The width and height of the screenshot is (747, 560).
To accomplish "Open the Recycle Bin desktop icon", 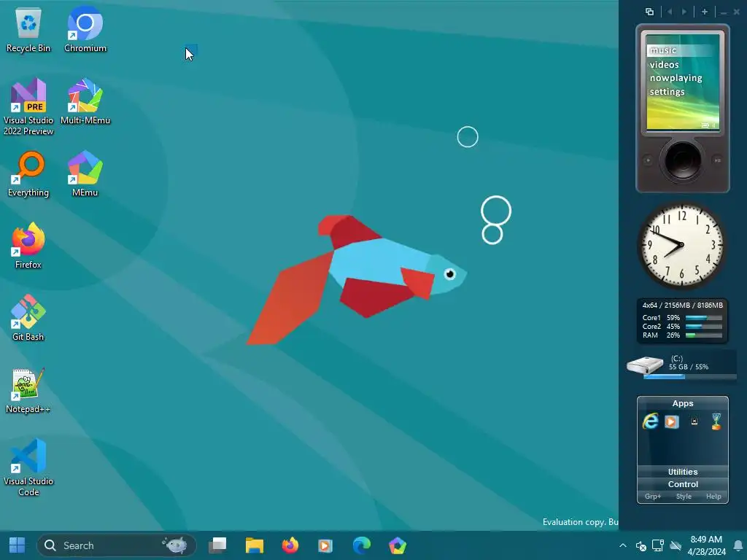I will click(28, 31).
